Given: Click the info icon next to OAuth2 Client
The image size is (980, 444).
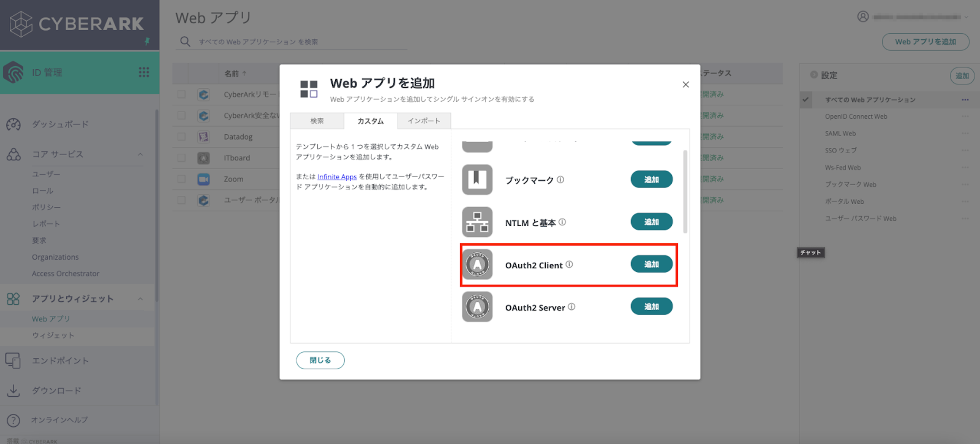Looking at the screenshot, I should coord(569,265).
